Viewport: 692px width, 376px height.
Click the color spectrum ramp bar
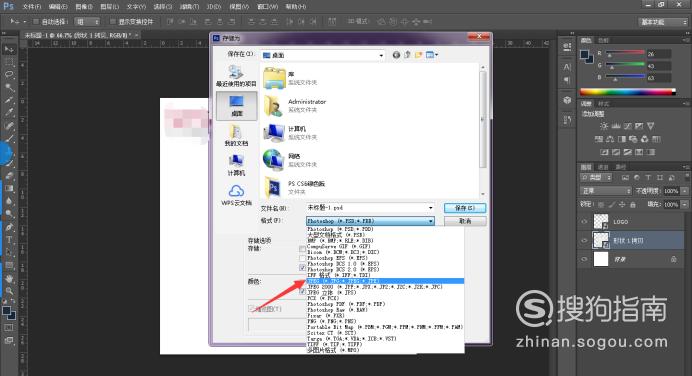628,92
